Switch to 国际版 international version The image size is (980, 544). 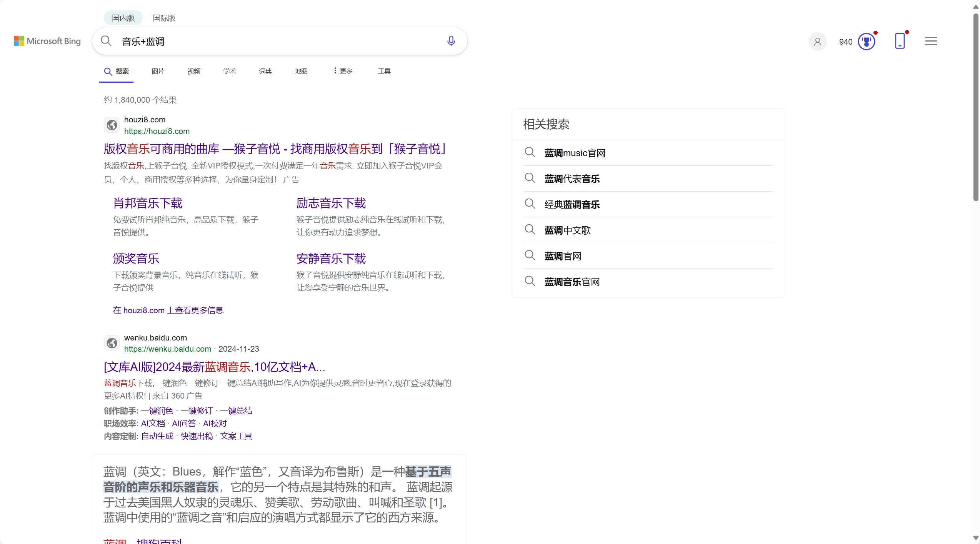coord(164,18)
